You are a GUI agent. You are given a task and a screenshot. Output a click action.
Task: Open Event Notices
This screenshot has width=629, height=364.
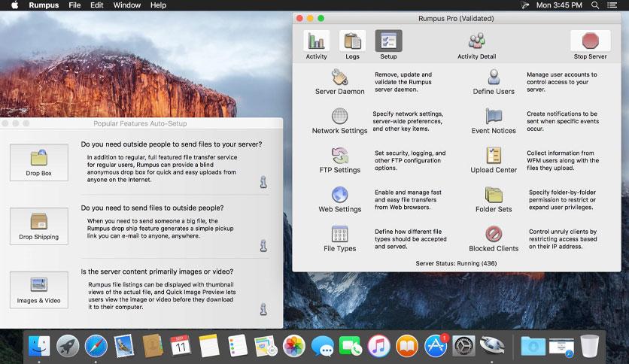click(x=494, y=121)
